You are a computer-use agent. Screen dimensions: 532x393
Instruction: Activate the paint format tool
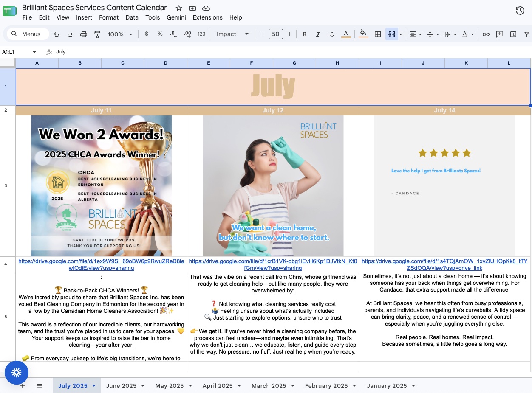tap(97, 34)
